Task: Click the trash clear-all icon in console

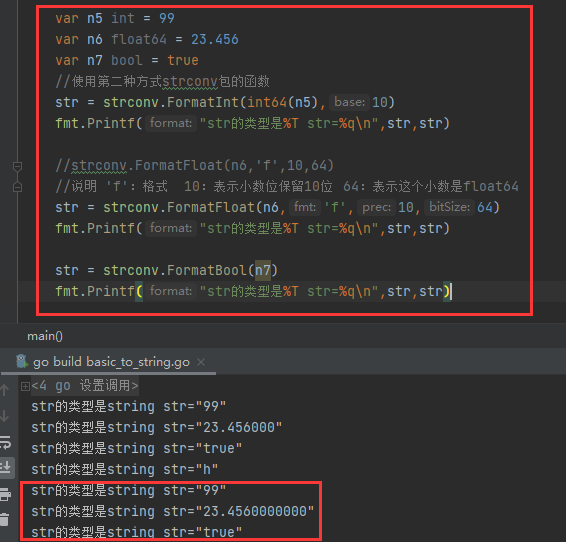Action: 5,519
